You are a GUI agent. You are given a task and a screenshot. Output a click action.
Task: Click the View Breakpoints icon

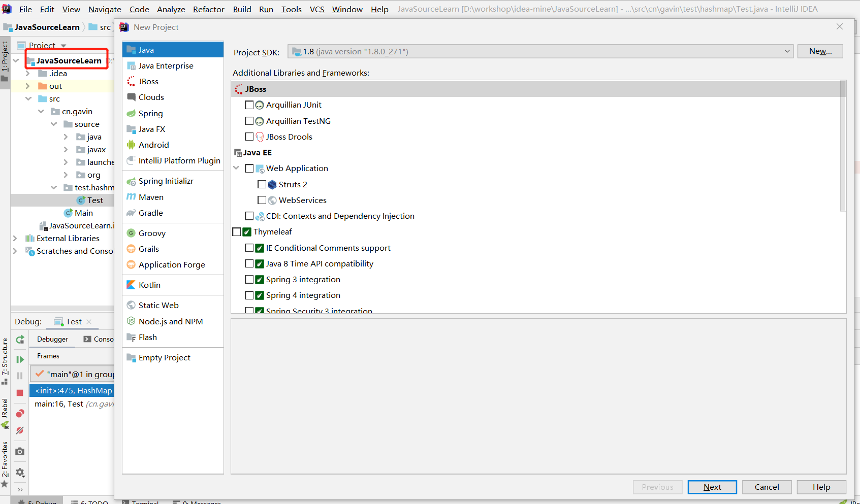(20, 414)
